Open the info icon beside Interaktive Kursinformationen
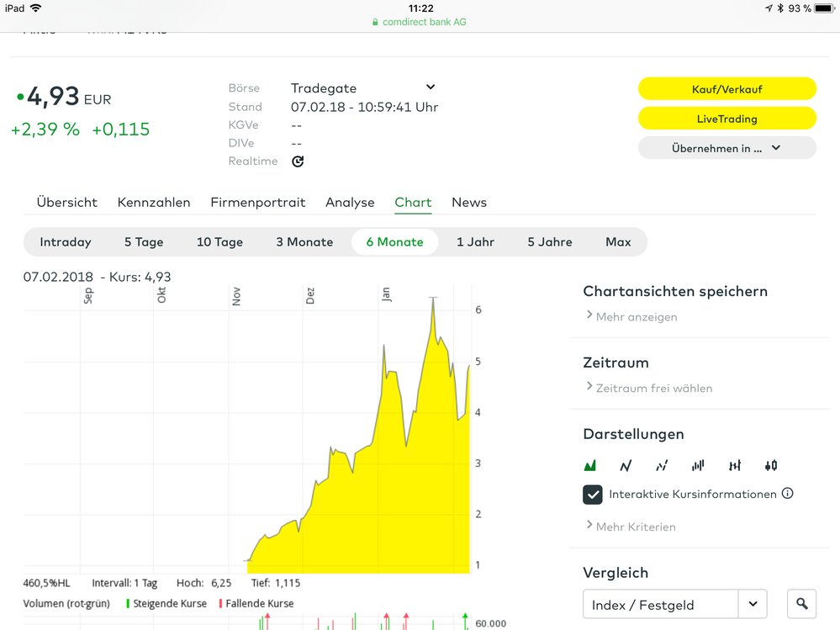Image resolution: width=840 pixels, height=630 pixels. pyautogui.click(x=788, y=494)
